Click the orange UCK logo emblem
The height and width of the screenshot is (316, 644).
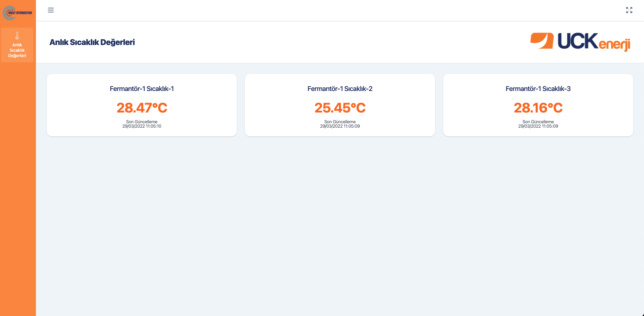pos(542,41)
